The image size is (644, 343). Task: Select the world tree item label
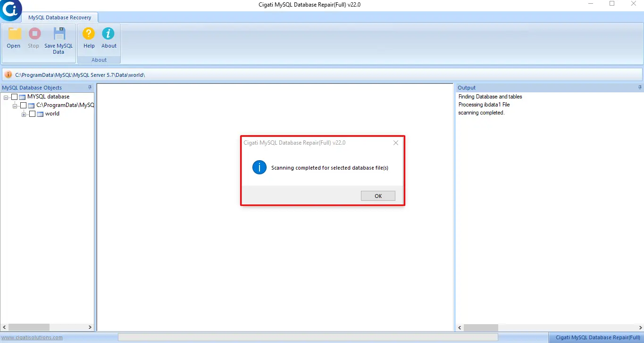[52, 114]
